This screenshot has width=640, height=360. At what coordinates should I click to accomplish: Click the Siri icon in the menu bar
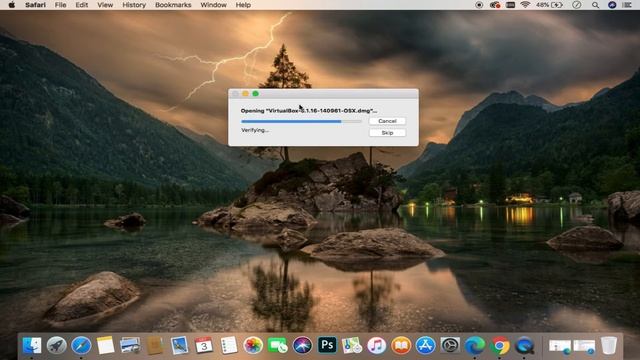pyautogui.click(x=612, y=5)
